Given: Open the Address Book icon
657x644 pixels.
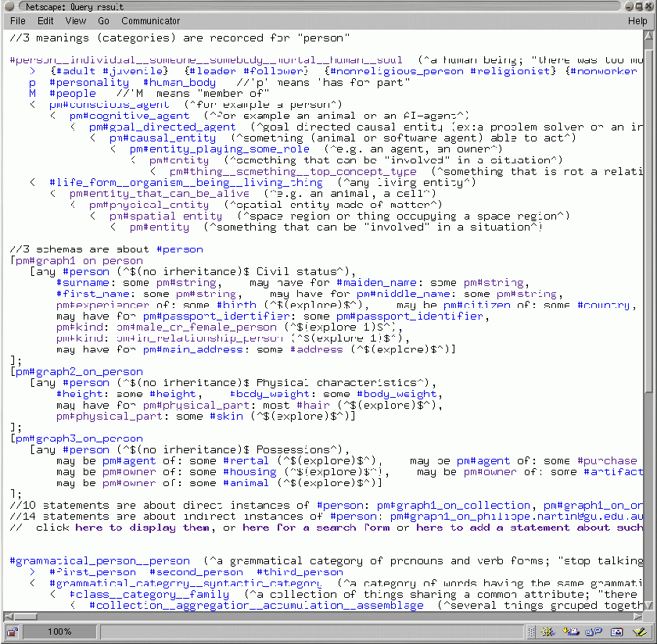Looking at the screenshot, I should click(617, 631).
